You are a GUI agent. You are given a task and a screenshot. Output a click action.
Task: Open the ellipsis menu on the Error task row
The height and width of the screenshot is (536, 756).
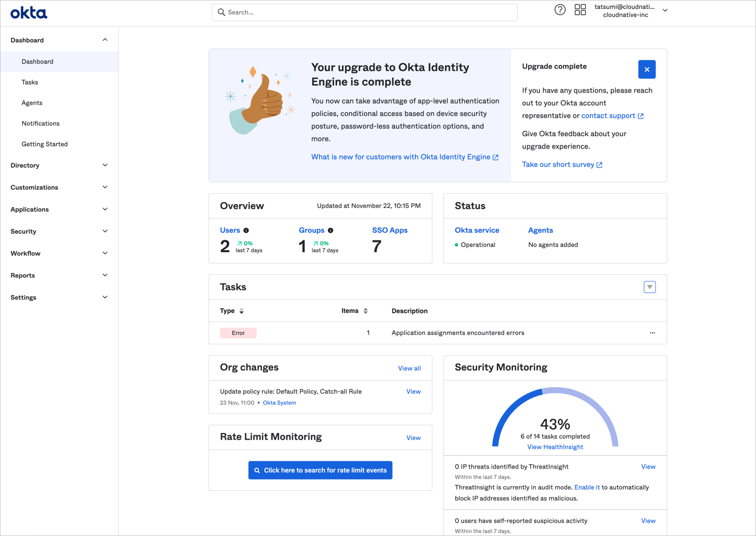click(652, 333)
